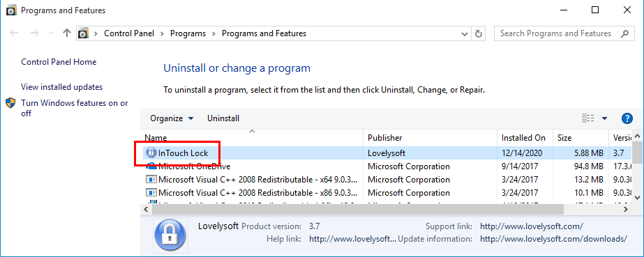The height and width of the screenshot is (257, 644).
Task: Click the vertical scrollbar up arrow
Action: (x=637, y=136)
